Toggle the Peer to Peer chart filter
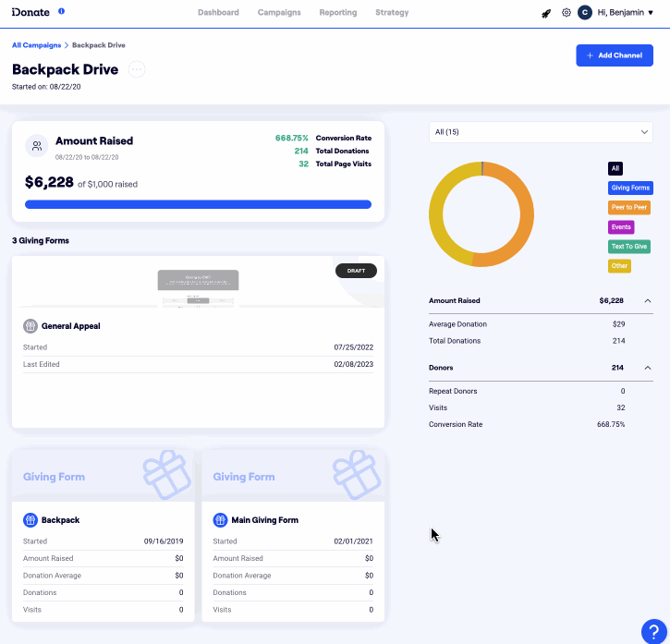 (629, 208)
